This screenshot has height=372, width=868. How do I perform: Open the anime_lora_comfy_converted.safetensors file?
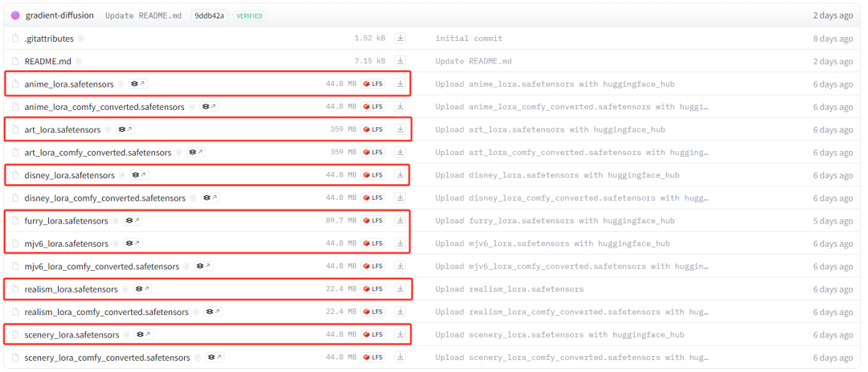pos(104,107)
